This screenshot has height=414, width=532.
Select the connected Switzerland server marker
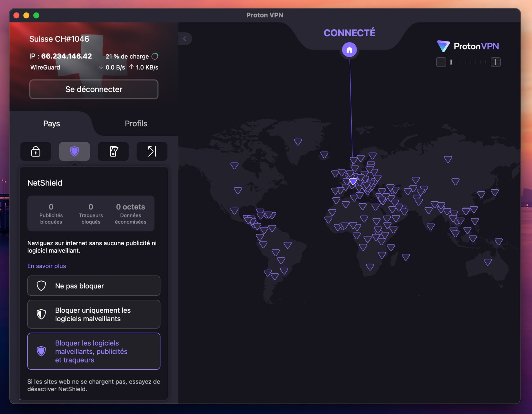point(353,182)
